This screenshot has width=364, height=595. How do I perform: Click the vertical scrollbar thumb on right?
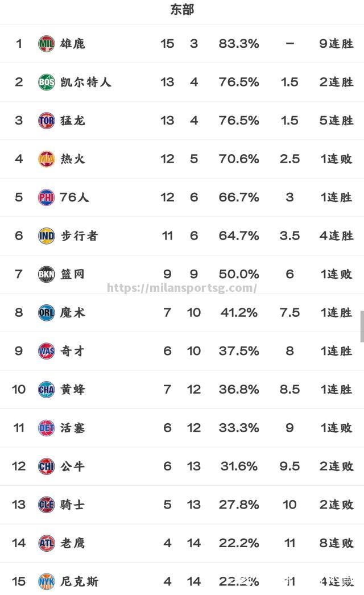pos(362,327)
